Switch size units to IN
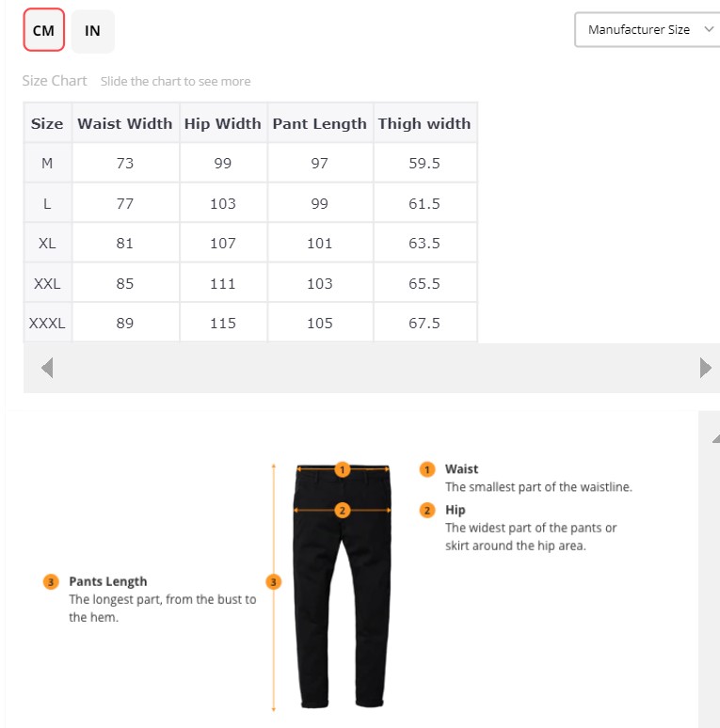The height and width of the screenshot is (728, 720). tap(92, 31)
